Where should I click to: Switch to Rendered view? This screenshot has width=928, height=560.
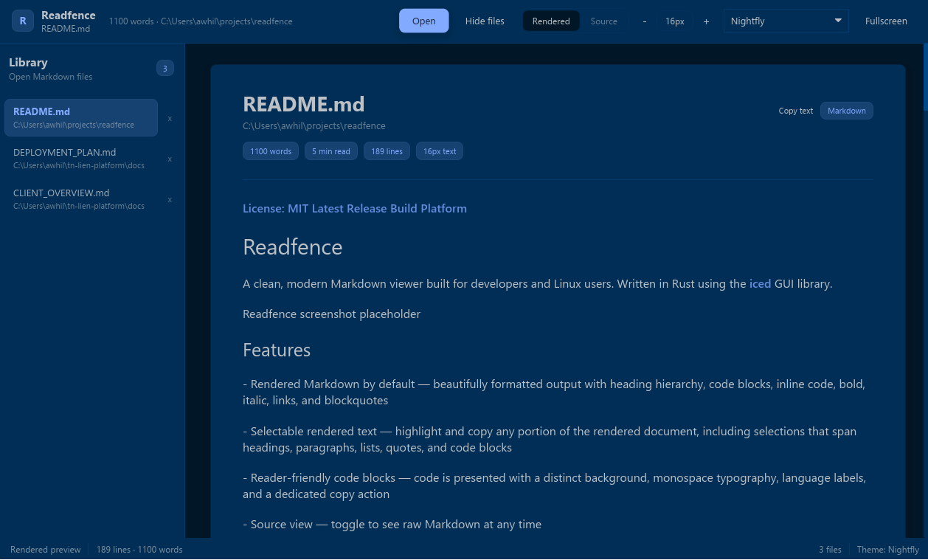tap(551, 21)
